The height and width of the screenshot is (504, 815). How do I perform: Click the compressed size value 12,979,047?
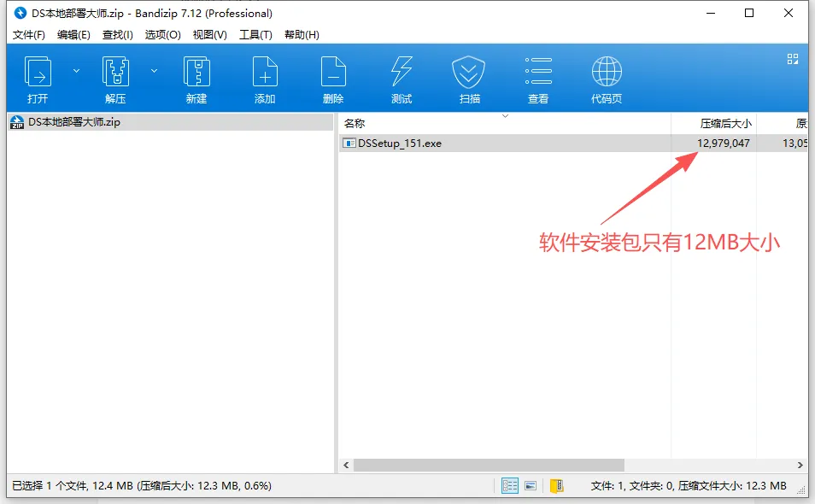click(723, 143)
